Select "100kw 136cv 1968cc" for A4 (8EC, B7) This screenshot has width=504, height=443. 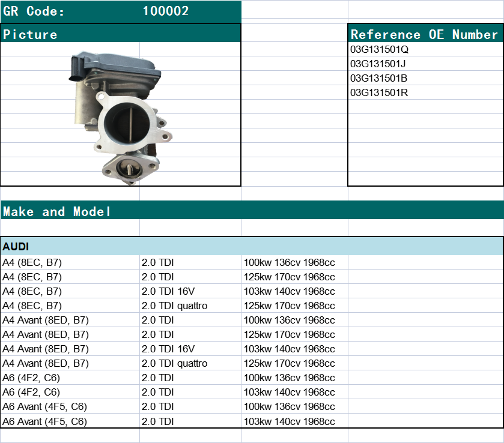point(290,262)
